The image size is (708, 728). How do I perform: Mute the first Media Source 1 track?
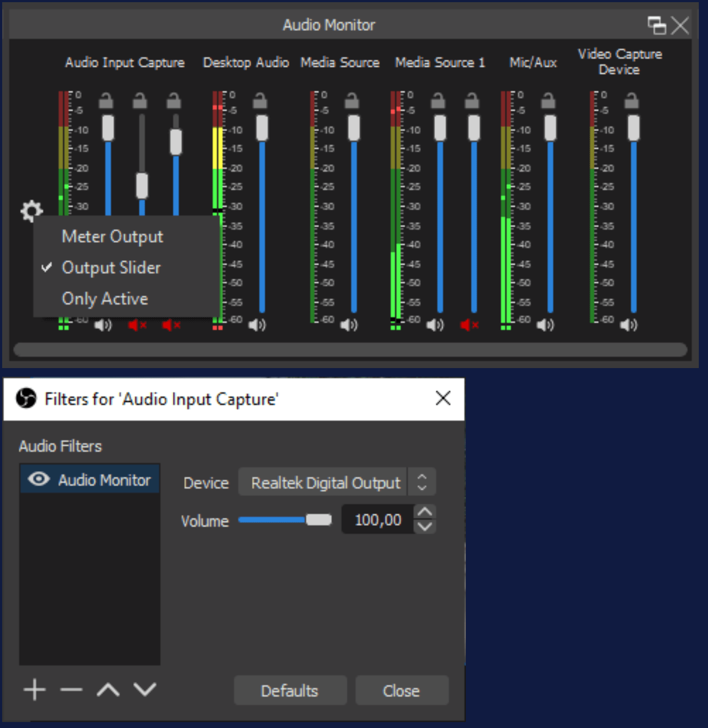[x=435, y=325]
